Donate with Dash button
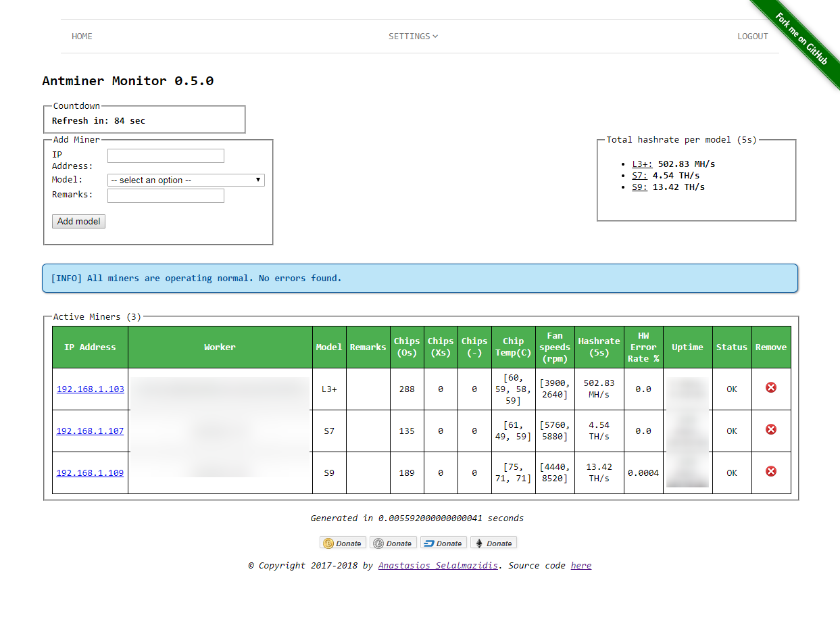 tap(443, 543)
